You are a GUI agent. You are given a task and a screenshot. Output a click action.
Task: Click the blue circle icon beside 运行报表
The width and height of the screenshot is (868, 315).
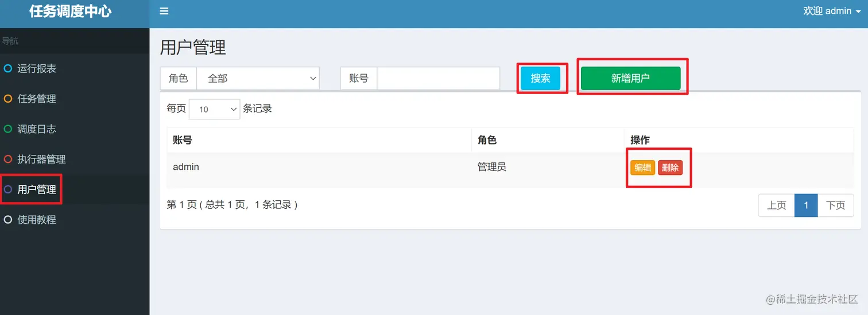point(8,69)
